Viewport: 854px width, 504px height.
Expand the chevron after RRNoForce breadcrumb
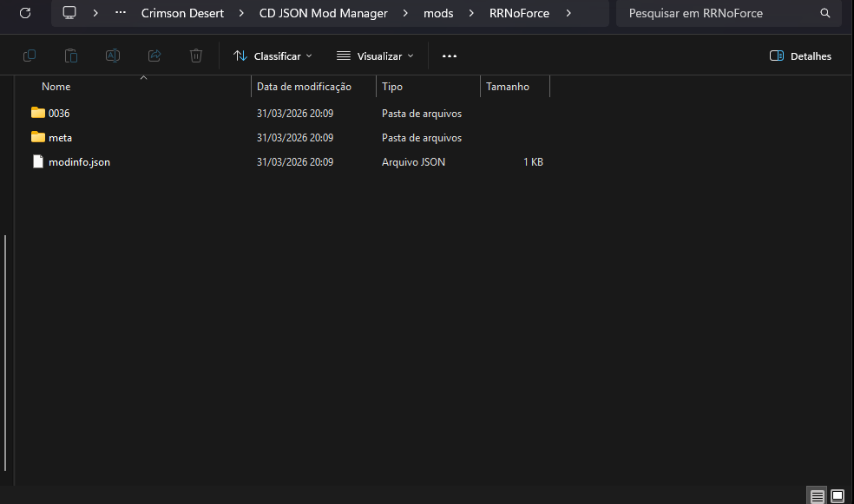tap(568, 13)
